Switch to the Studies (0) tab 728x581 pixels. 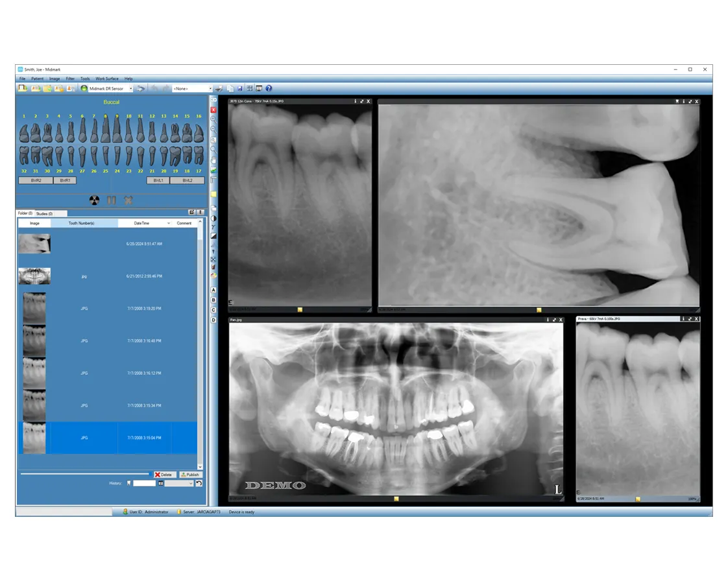[45, 213]
